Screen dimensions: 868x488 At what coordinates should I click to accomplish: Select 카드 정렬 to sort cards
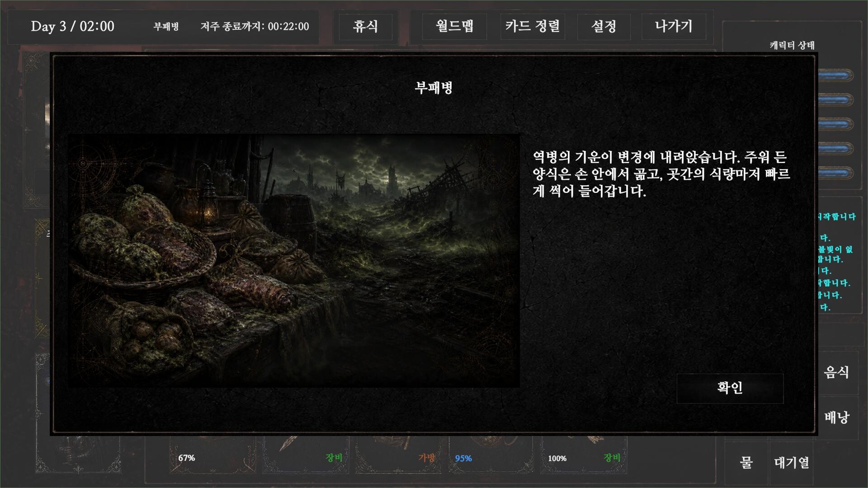pyautogui.click(x=533, y=26)
